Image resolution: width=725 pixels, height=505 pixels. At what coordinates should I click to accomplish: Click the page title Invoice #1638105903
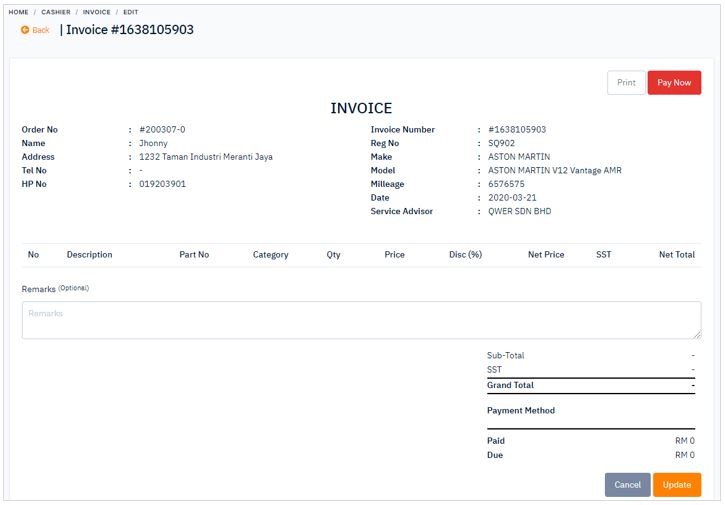click(130, 30)
